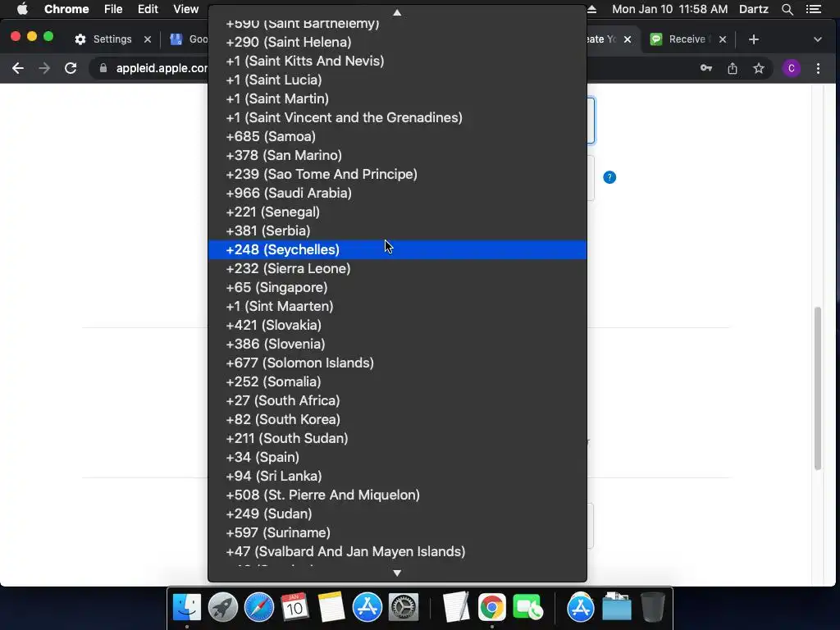Open FaceTime from the Dock
The height and width of the screenshot is (630, 840).
point(527,608)
